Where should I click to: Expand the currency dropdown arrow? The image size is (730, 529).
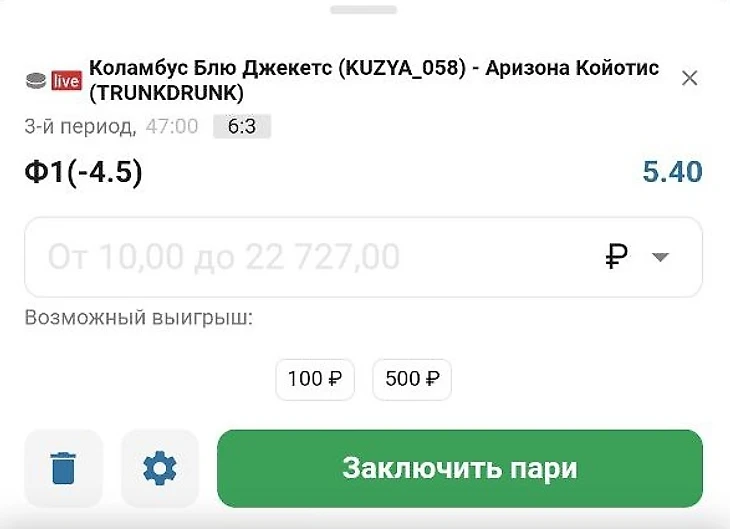click(x=660, y=257)
